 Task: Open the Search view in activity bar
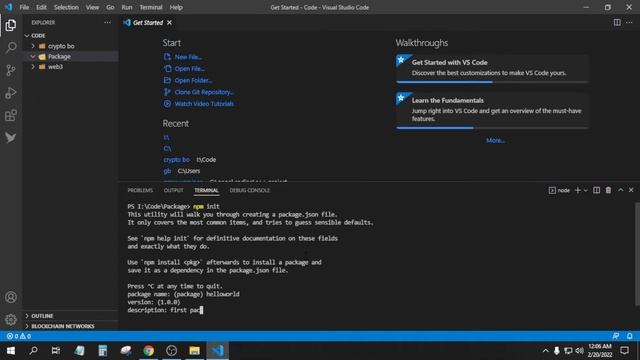(x=11, y=47)
